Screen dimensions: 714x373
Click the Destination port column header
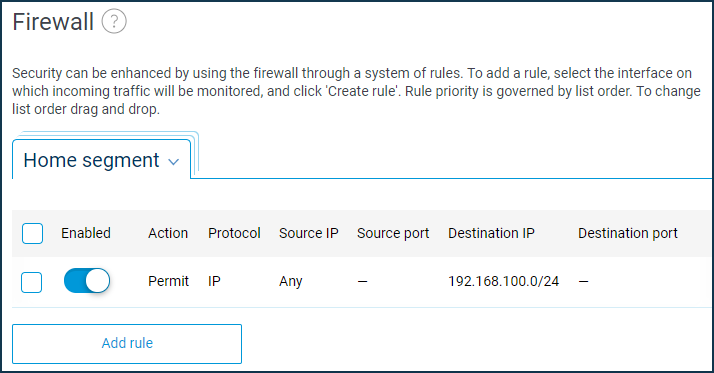coord(628,233)
